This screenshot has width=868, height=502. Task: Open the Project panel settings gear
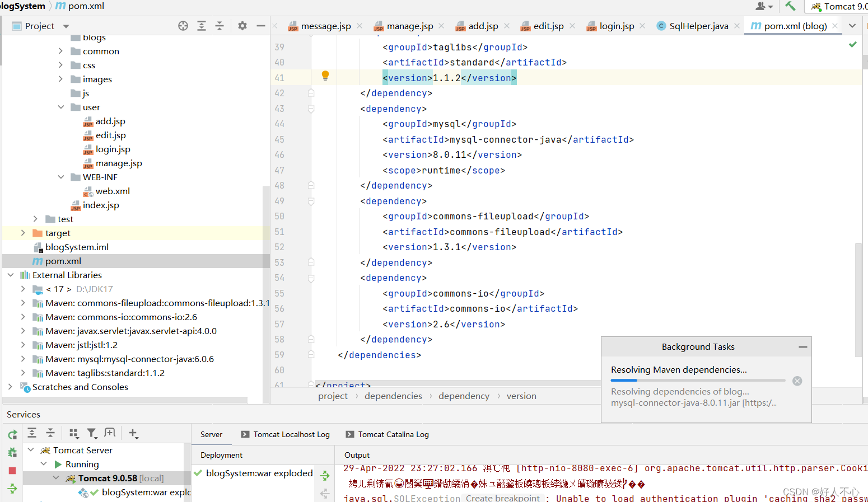click(x=242, y=25)
